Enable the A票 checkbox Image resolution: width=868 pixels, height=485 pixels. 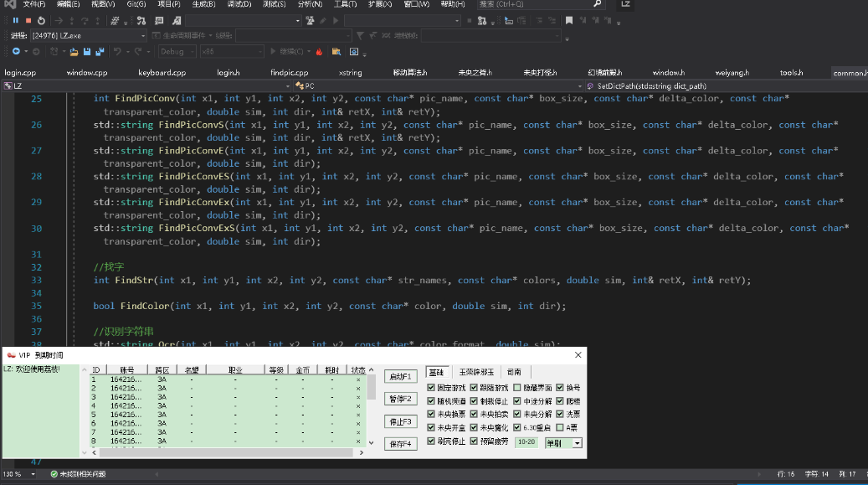coord(560,427)
